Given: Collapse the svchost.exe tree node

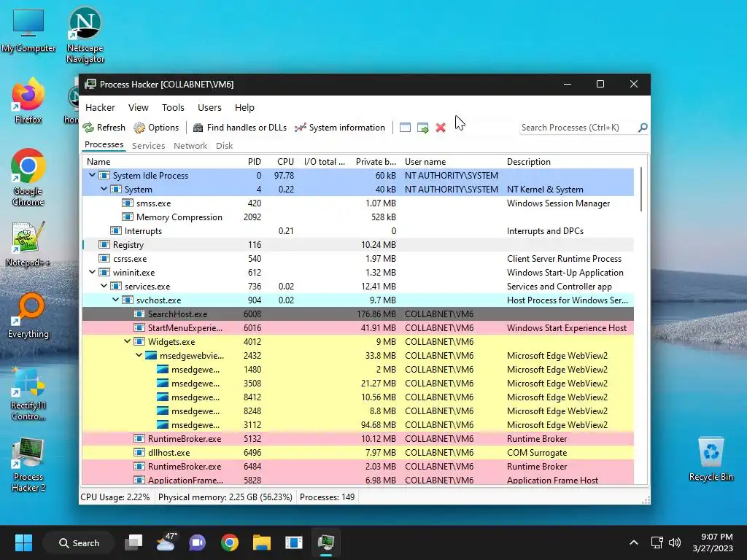Looking at the screenshot, I should (115, 300).
